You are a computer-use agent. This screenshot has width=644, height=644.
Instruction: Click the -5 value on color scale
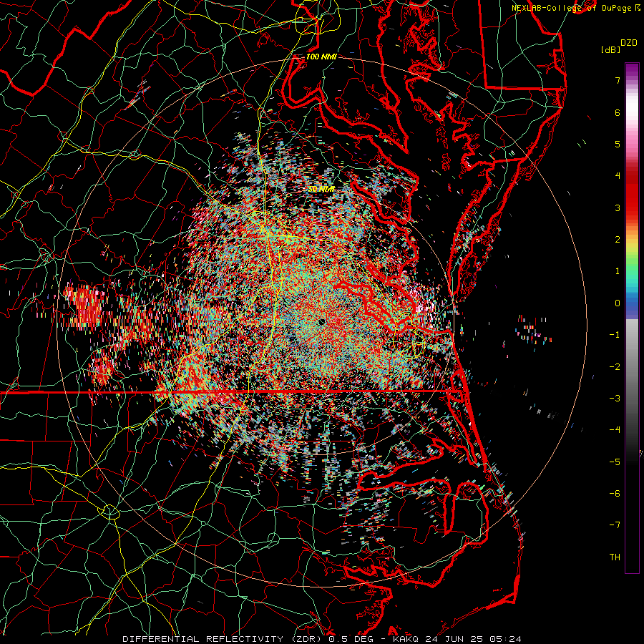point(615,462)
